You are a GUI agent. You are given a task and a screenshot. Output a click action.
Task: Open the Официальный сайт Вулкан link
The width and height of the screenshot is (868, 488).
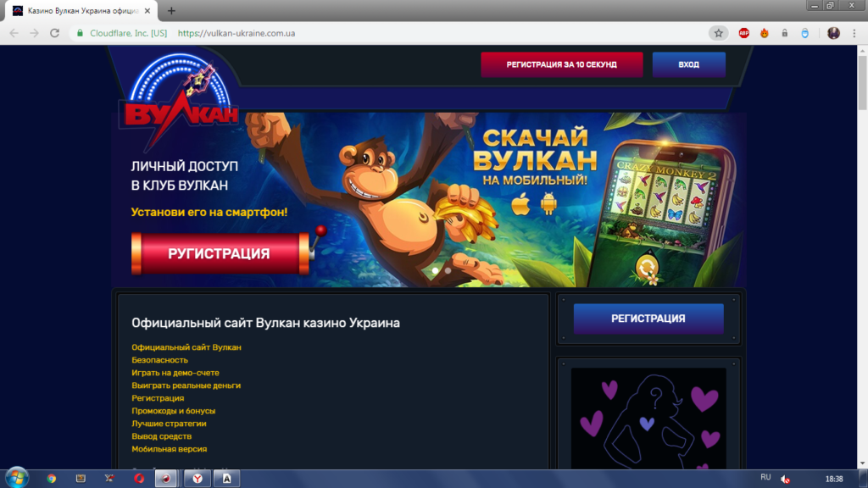pos(186,347)
